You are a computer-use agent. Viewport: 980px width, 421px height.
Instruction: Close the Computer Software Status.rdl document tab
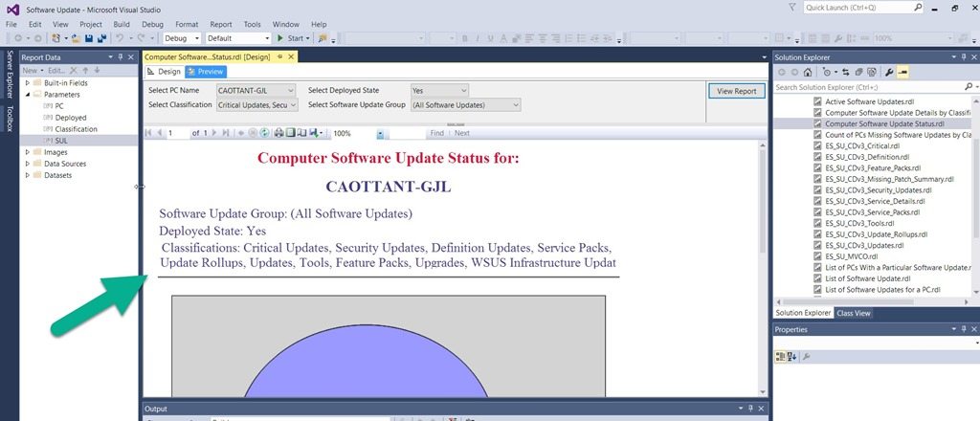pyautogui.click(x=291, y=56)
